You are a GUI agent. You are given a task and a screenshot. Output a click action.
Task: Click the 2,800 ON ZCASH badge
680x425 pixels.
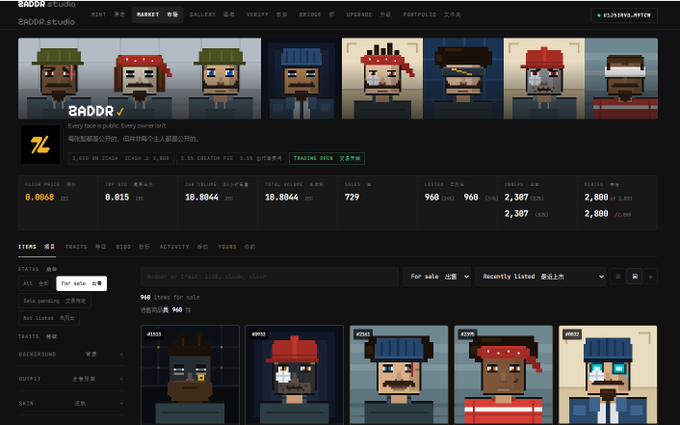coord(121,158)
